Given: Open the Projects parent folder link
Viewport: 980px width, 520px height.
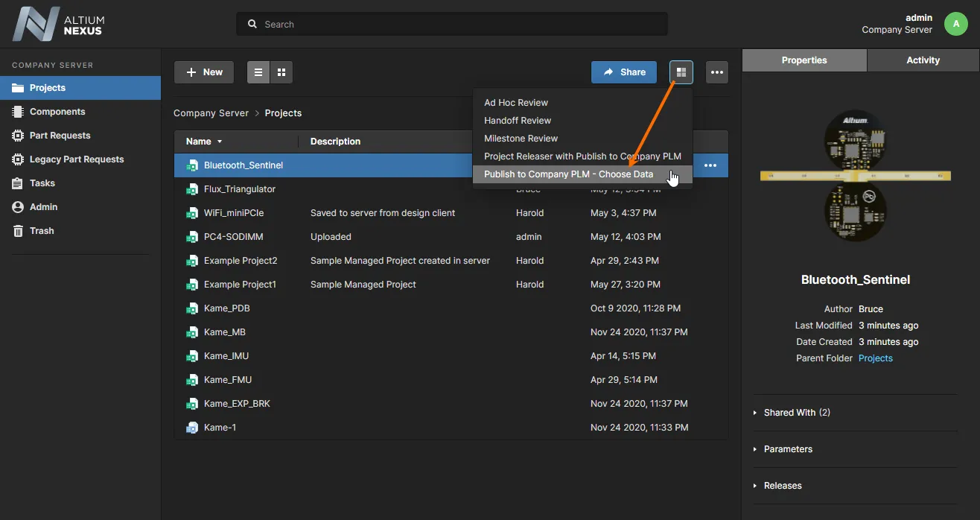Looking at the screenshot, I should click(876, 358).
